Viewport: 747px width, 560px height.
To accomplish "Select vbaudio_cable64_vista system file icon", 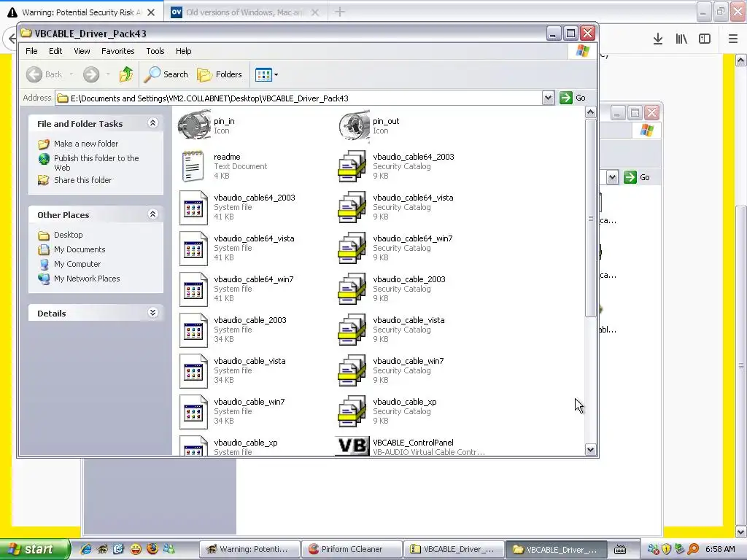I will (x=193, y=248).
